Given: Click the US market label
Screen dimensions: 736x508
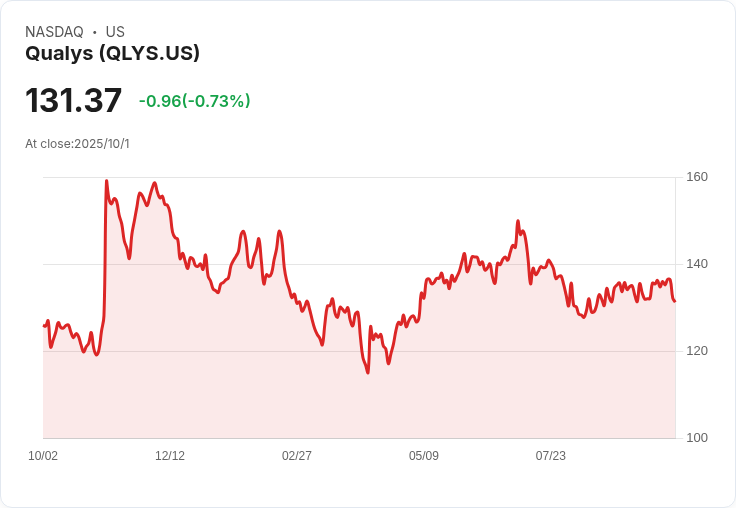Looking at the screenshot, I should pos(115,32).
